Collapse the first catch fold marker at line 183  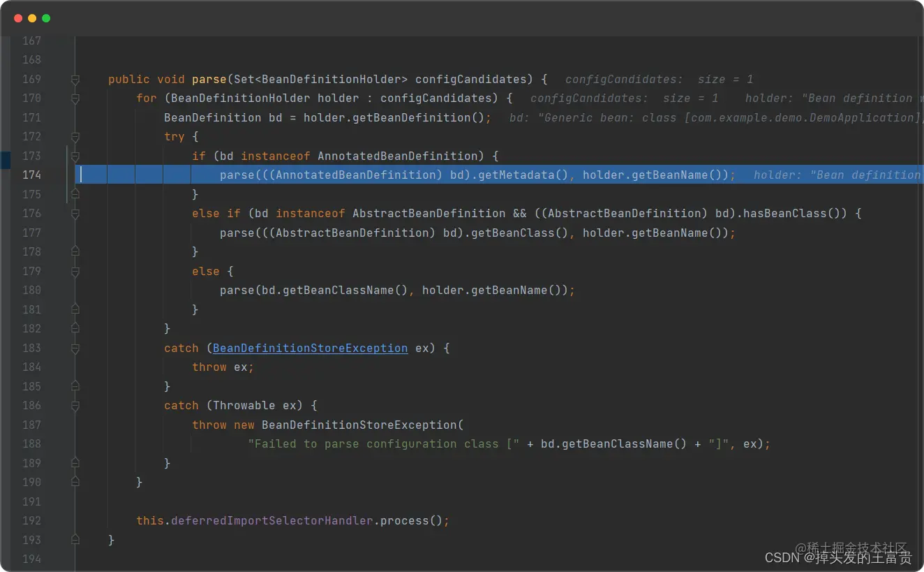click(x=75, y=349)
